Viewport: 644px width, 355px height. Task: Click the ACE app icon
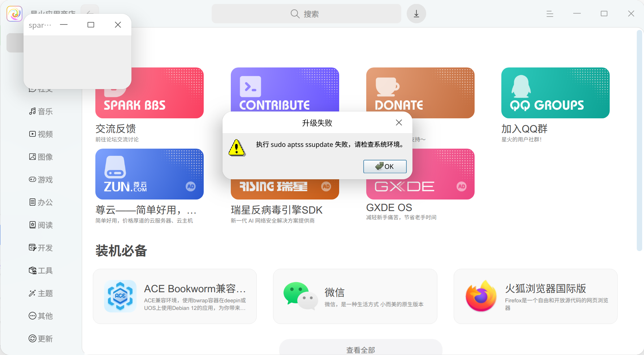click(x=120, y=296)
